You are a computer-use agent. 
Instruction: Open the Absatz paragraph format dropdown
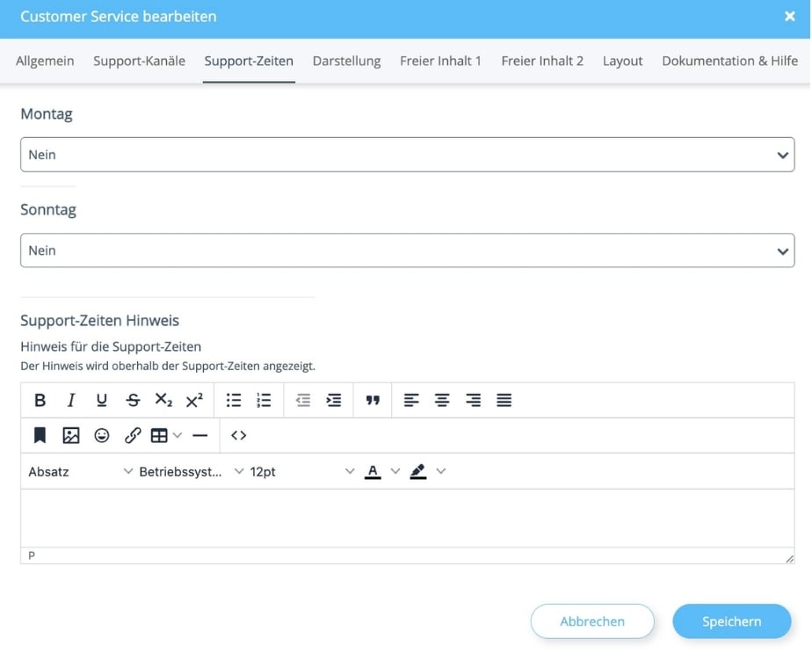pos(80,472)
